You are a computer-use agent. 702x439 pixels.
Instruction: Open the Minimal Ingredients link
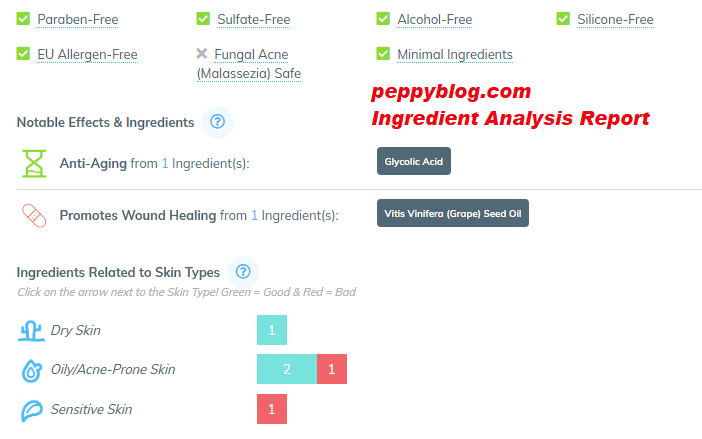(x=455, y=55)
